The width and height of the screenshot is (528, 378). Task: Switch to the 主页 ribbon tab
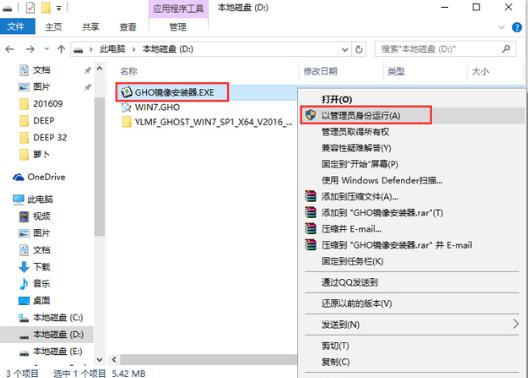[54, 27]
